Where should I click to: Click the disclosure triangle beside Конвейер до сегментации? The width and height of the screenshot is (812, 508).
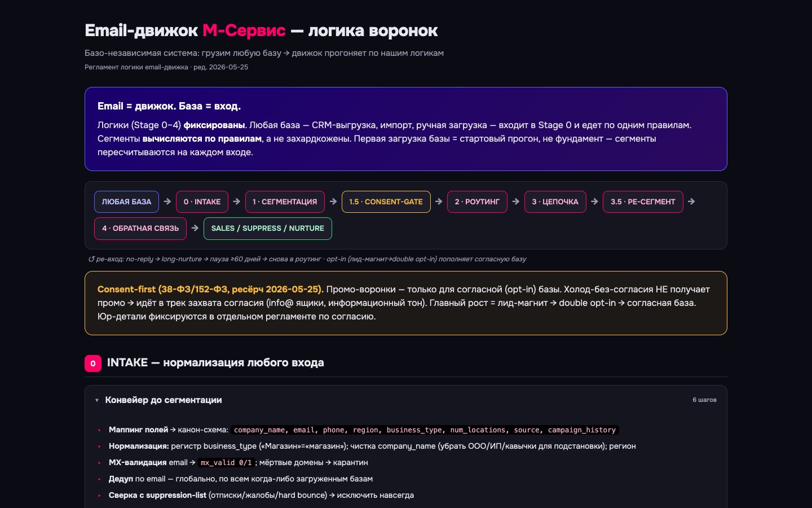(x=97, y=400)
